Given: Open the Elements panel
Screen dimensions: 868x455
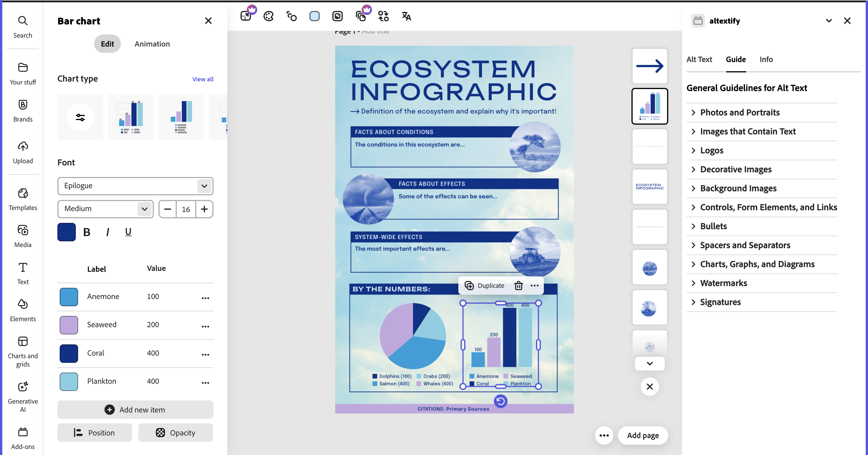Looking at the screenshot, I should click(x=23, y=310).
